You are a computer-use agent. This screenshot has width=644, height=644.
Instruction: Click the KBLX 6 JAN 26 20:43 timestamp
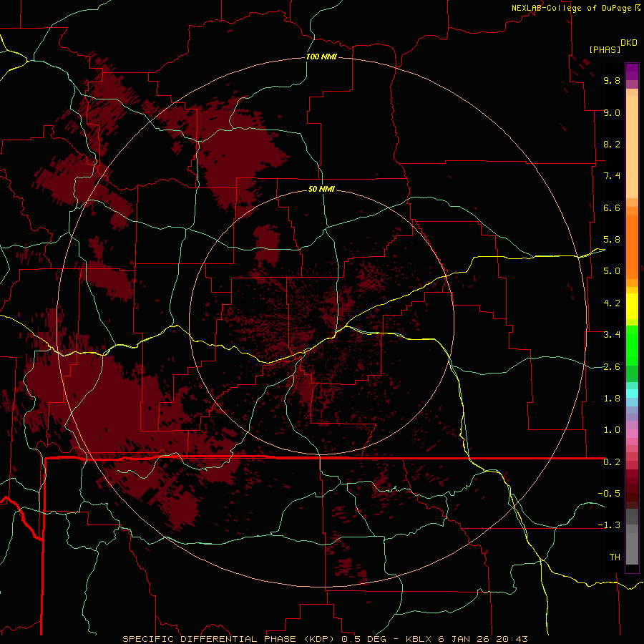[x=467, y=639]
